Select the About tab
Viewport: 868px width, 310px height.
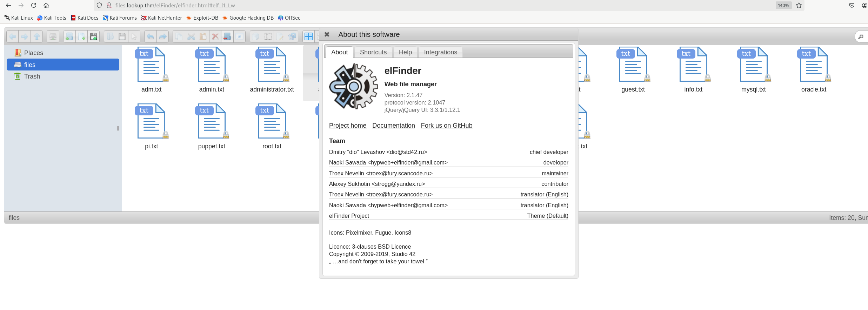pyautogui.click(x=340, y=52)
